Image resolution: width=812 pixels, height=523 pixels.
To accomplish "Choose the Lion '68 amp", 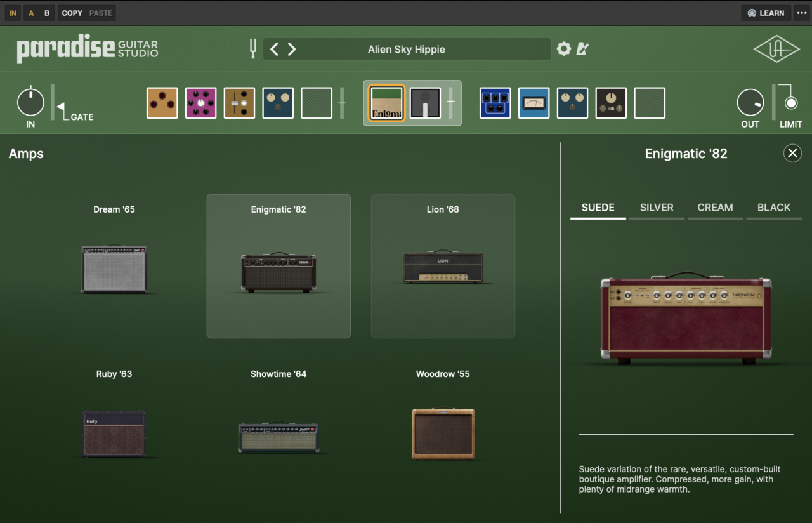I will click(443, 266).
